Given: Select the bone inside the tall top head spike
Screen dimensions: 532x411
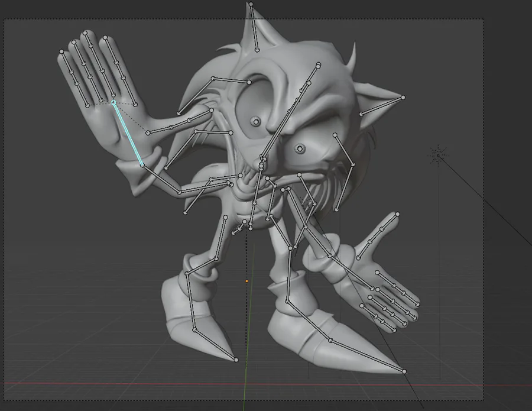Looking at the screenshot, I should [254, 27].
